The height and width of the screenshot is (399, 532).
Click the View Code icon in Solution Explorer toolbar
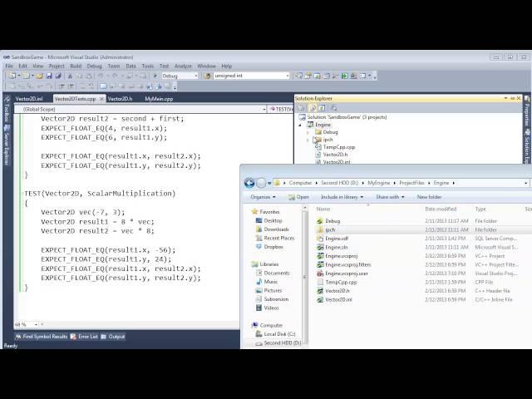point(334,108)
